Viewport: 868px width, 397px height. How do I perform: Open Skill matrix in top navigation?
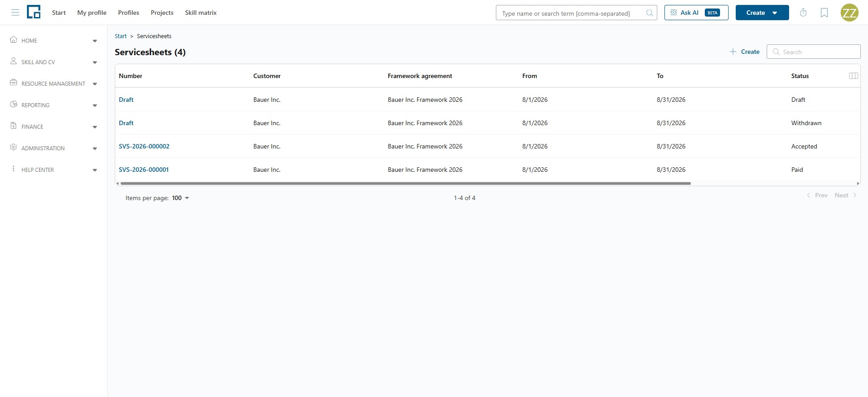coord(201,13)
